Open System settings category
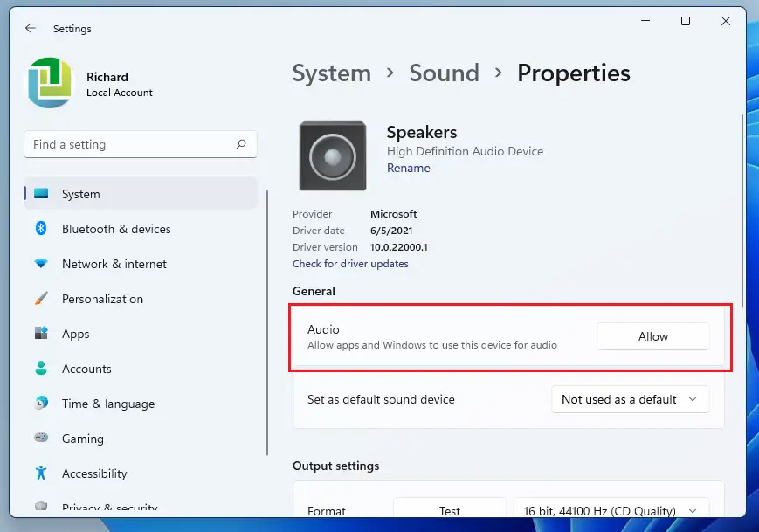The height and width of the screenshot is (532, 759). click(141, 194)
